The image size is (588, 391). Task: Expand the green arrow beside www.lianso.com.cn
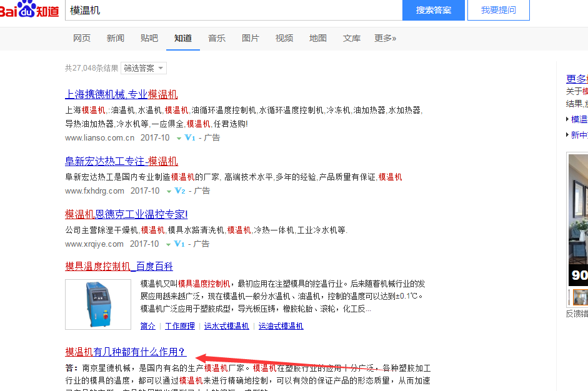(179, 138)
